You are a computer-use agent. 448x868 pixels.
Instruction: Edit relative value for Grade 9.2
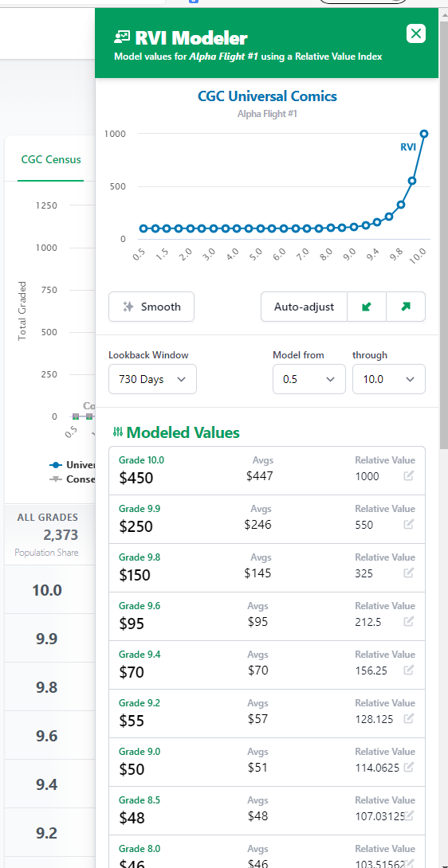[409, 718]
